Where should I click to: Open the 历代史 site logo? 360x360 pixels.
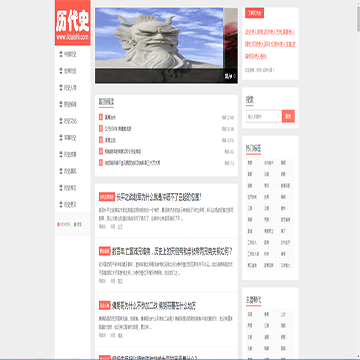coord(73,23)
